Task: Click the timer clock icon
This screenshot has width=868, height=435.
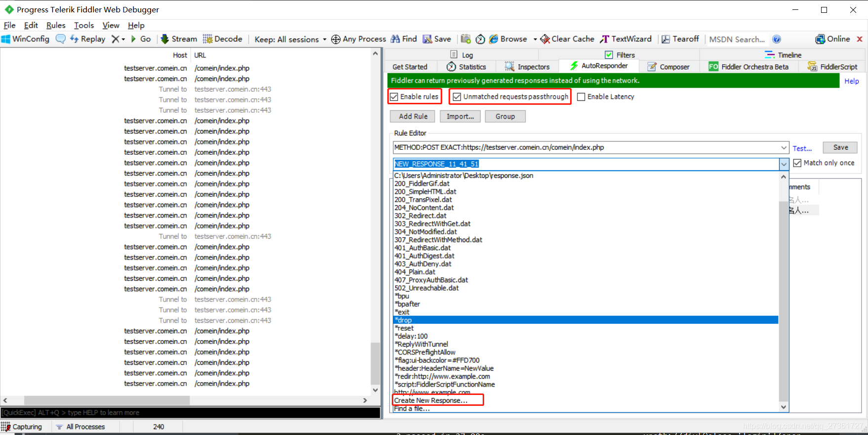Action: pos(480,39)
